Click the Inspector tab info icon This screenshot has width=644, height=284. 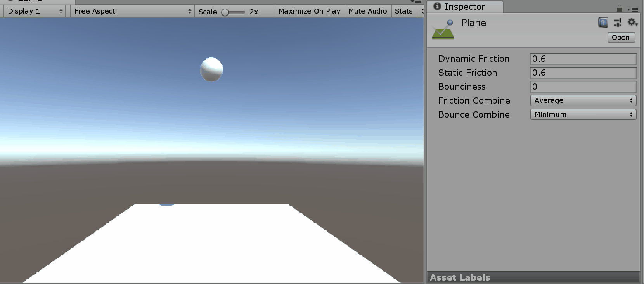[x=437, y=6]
